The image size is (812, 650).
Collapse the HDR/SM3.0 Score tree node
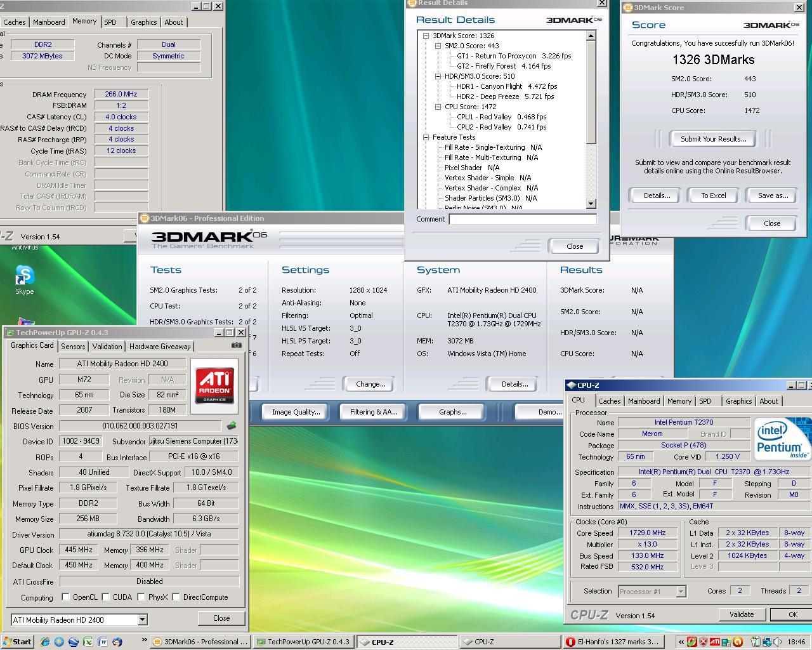438,76
